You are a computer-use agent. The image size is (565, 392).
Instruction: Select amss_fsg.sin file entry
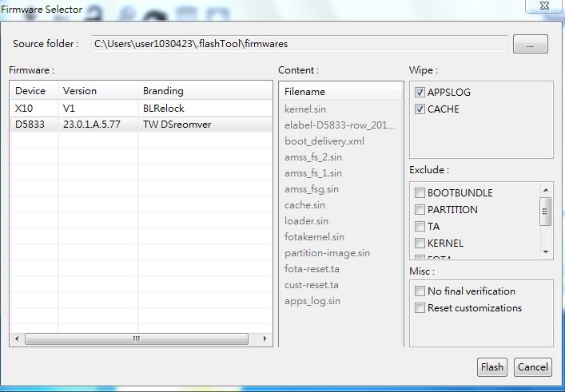(x=312, y=189)
